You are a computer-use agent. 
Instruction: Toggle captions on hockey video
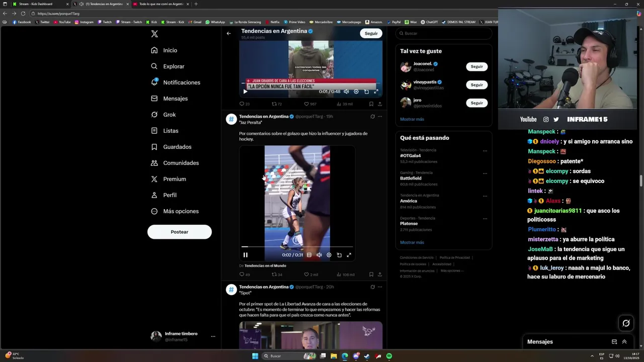coord(309,255)
